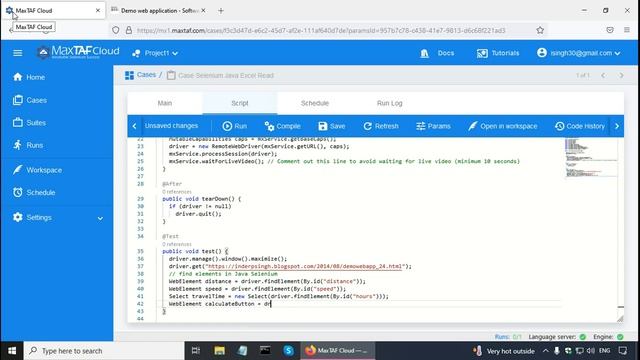Open File Explorer from the taskbar
This screenshot has height=360, width=640.
220,351
